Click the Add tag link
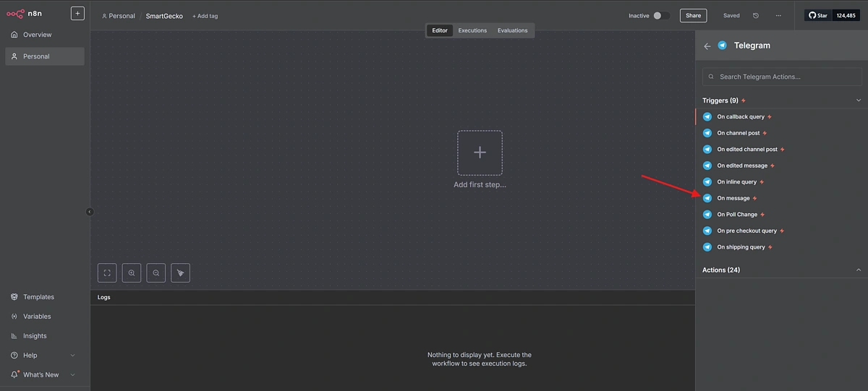The image size is (868, 391). pos(205,16)
